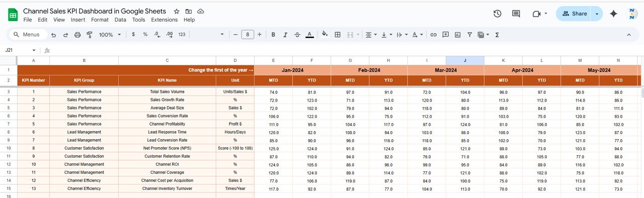
Task: Apply percent format with the % icon
Action: pyautogui.click(x=145, y=35)
